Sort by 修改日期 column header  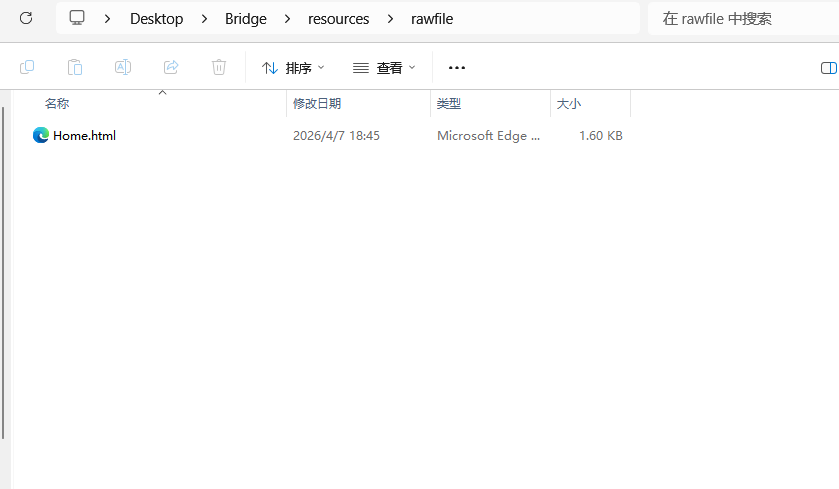coord(317,104)
